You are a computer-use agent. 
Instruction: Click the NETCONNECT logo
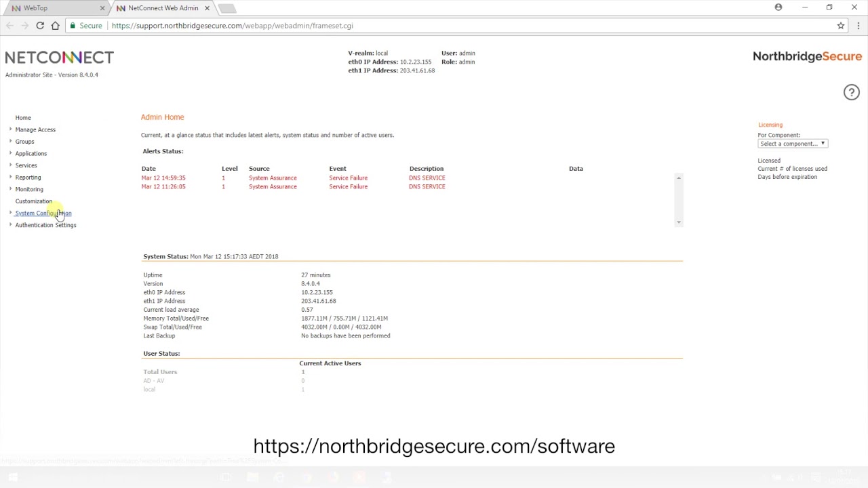(x=60, y=58)
